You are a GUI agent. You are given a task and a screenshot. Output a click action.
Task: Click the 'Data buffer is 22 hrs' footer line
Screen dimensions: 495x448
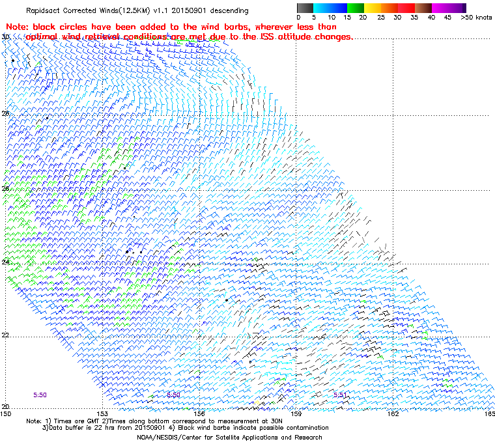coord(186,428)
